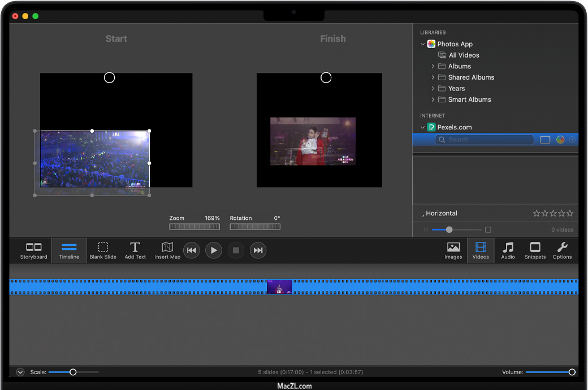Click the Add Text tool
588x390 pixels.
tap(135, 250)
